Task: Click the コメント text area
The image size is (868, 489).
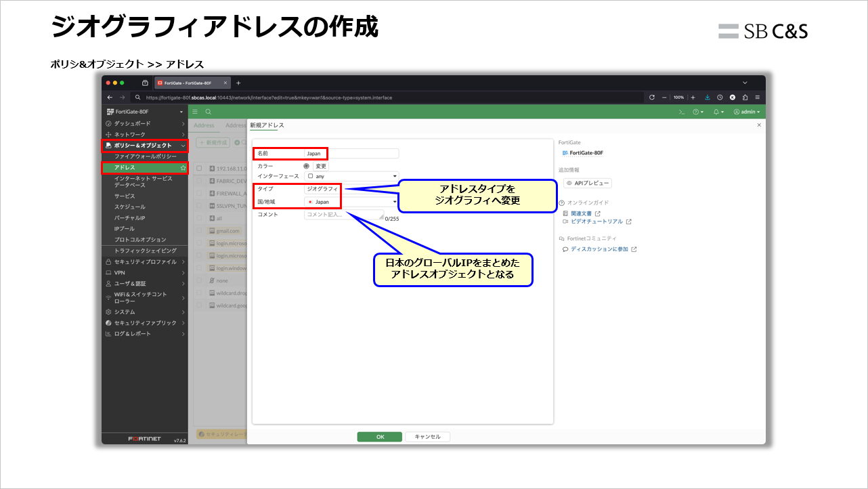Action: pyautogui.click(x=344, y=215)
